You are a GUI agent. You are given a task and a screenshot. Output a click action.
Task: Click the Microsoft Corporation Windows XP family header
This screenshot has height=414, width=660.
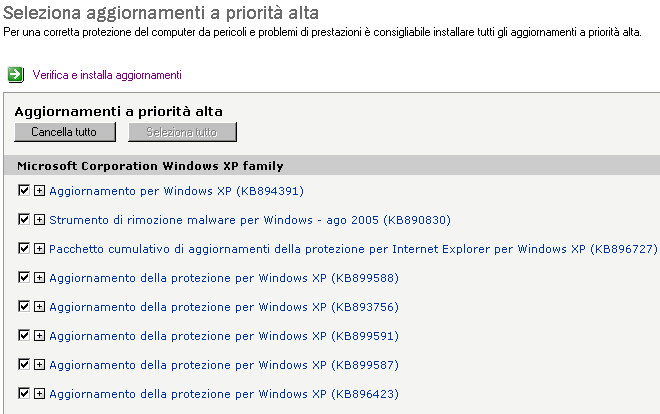click(150, 166)
